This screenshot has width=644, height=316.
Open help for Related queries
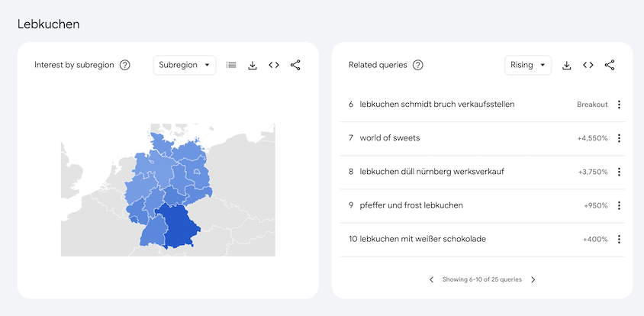coord(417,65)
